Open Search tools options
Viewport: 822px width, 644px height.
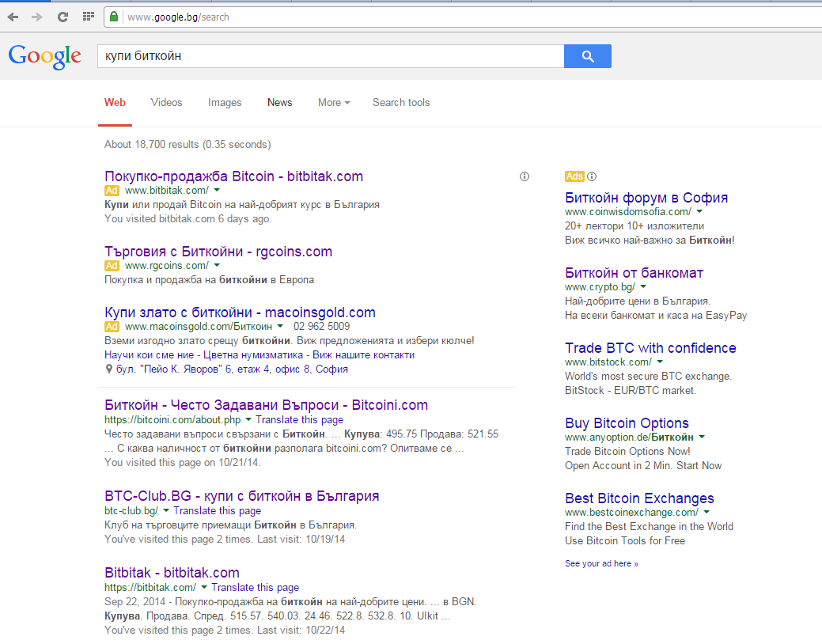(x=401, y=103)
